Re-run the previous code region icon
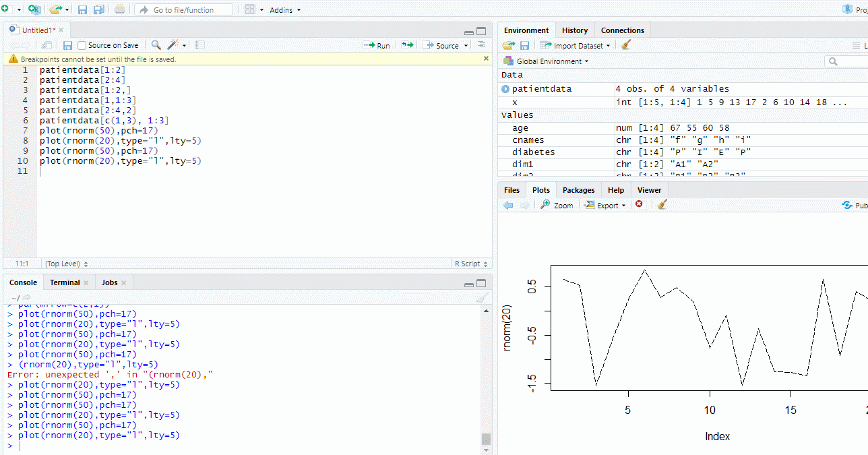Screen dimensions: 868x455 click(407, 45)
